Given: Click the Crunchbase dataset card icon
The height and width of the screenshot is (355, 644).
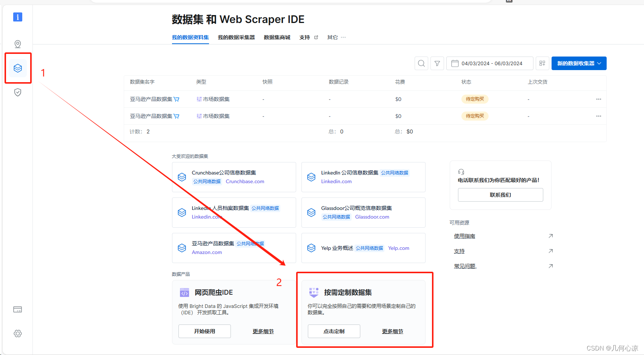Looking at the screenshot, I should pos(182,177).
